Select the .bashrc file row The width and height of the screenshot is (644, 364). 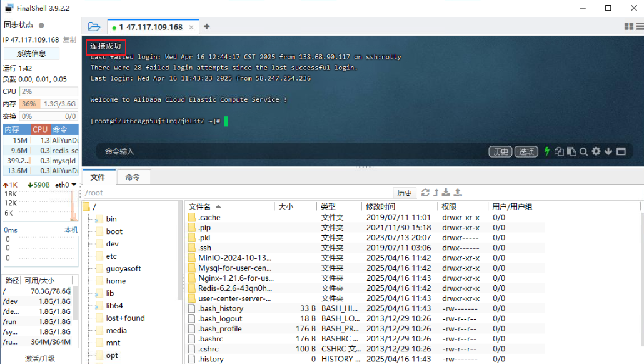(x=366, y=339)
